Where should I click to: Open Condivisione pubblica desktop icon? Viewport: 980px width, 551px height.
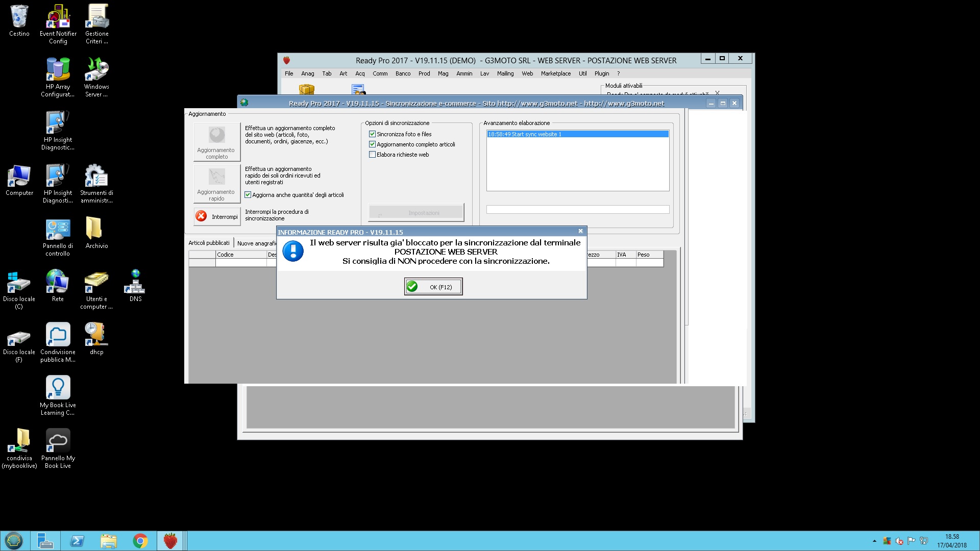click(x=58, y=343)
